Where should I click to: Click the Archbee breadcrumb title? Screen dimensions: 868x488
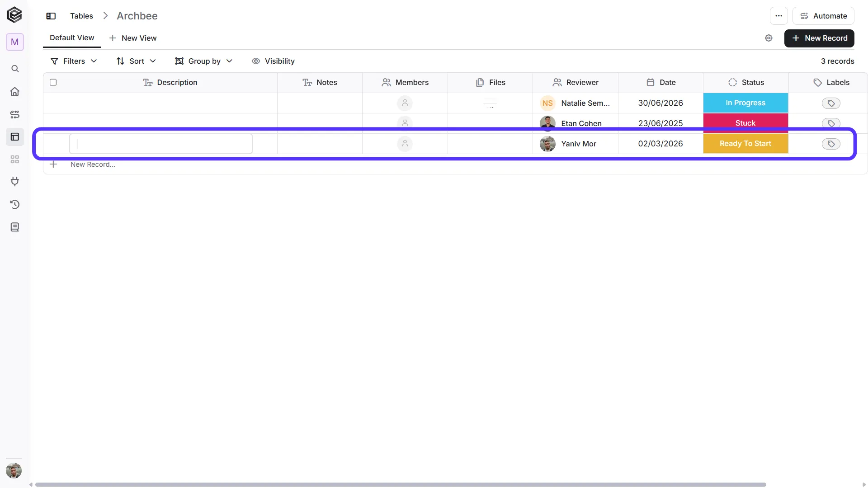137,16
